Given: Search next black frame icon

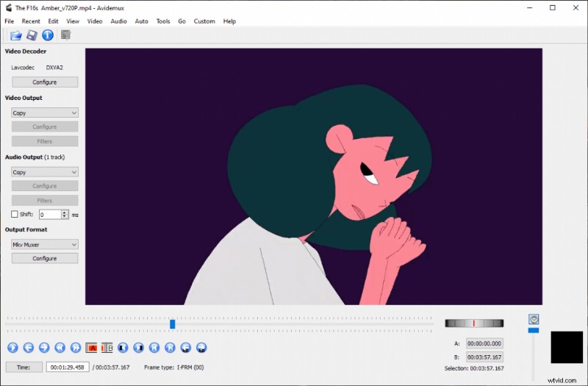Looking at the screenshot, I should tap(139, 348).
